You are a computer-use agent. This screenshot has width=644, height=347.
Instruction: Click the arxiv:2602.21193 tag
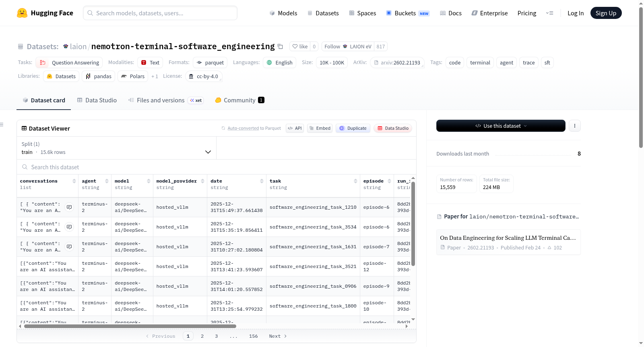[397, 62]
